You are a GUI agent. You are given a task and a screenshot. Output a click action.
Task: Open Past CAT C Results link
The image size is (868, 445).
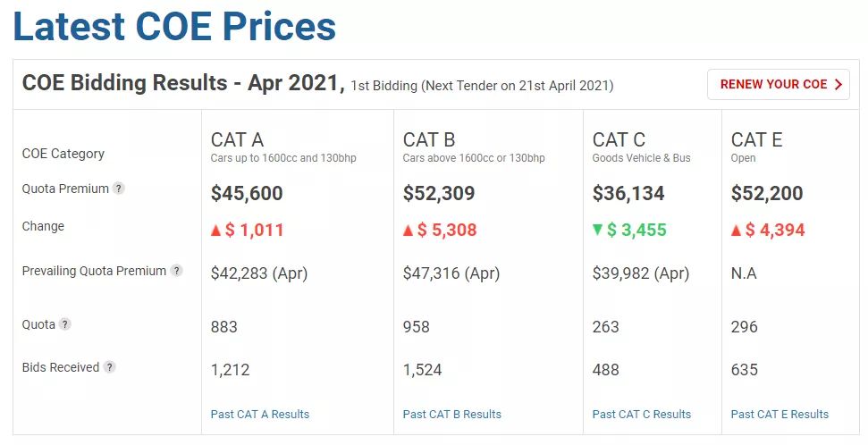pos(642,415)
